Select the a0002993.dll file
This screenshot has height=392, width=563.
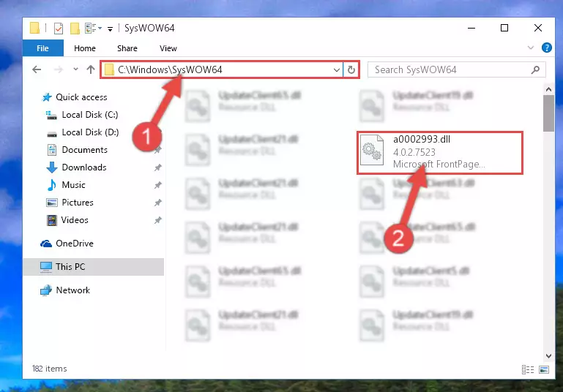click(439, 152)
